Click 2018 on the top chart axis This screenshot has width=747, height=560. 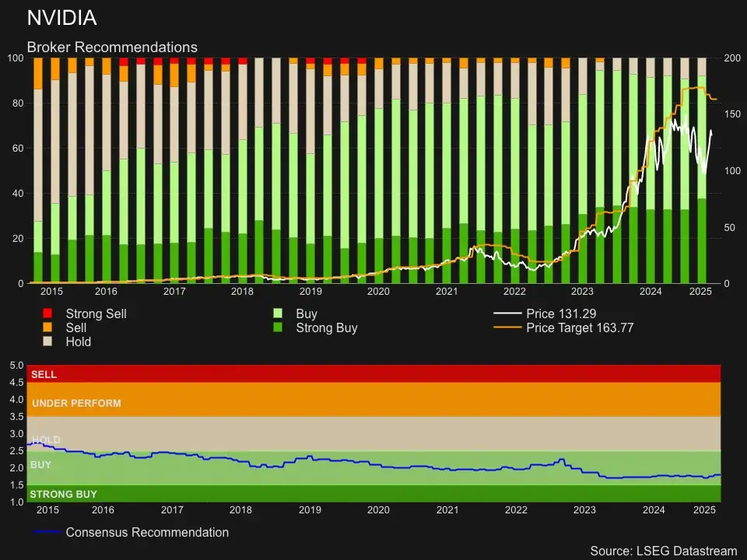pos(243,291)
